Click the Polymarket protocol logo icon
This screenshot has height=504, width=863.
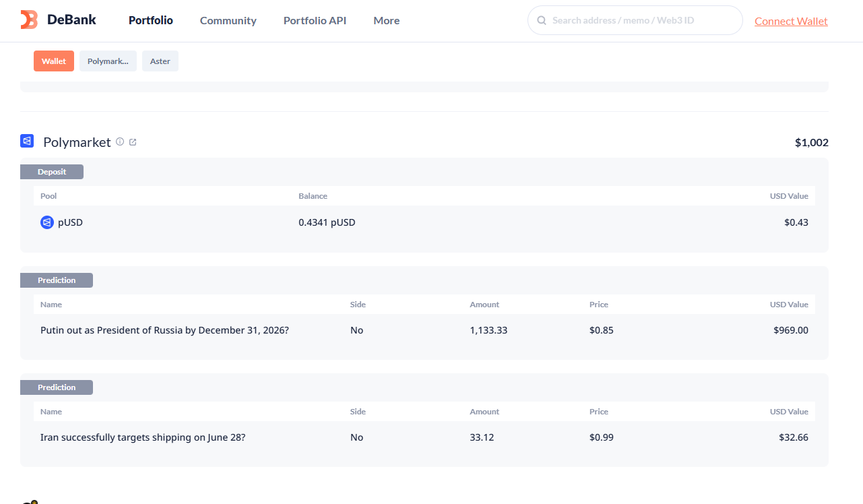point(27,141)
